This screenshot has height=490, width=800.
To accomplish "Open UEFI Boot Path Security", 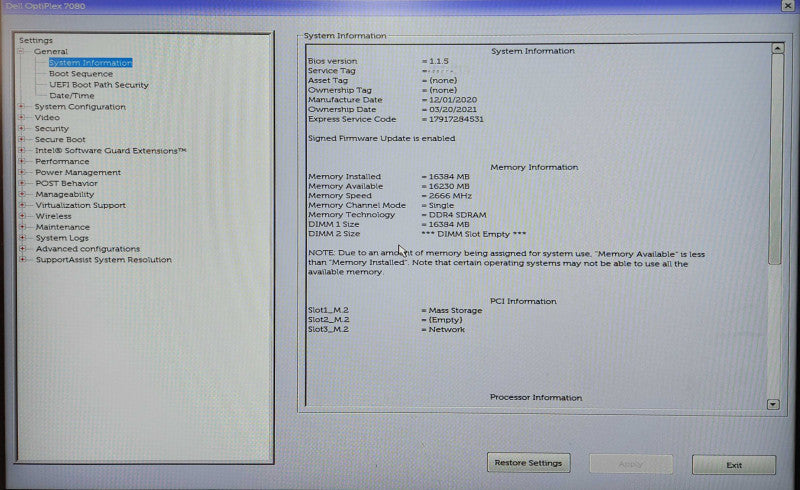I will [x=98, y=85].
